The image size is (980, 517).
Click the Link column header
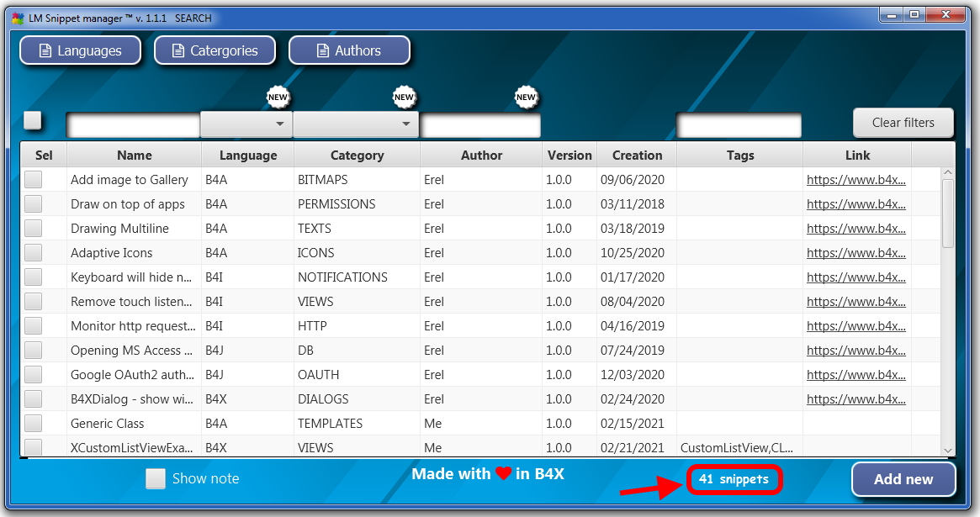(x=857, y=155)
